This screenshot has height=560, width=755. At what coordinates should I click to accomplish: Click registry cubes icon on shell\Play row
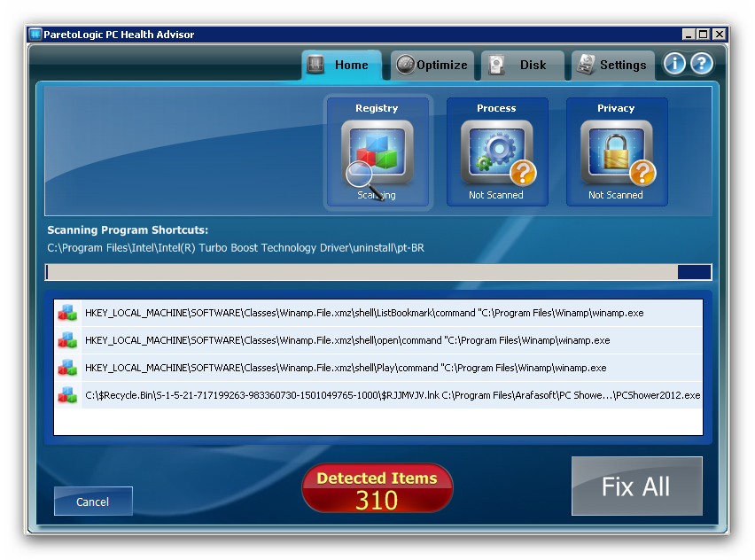point(67,368)
